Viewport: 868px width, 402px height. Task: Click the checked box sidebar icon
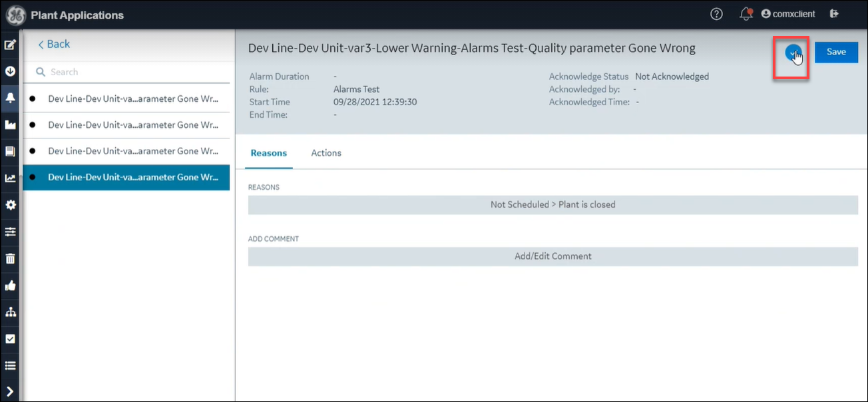[x=10, y=338]
